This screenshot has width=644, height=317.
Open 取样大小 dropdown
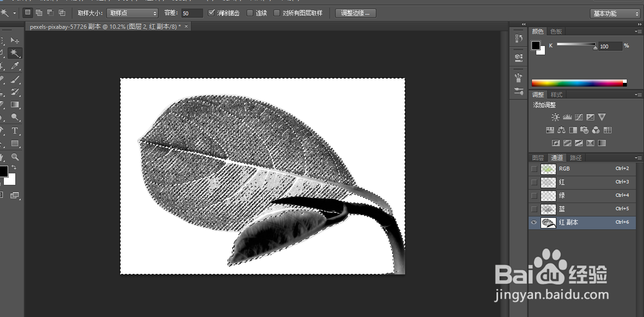click(133, 13)
